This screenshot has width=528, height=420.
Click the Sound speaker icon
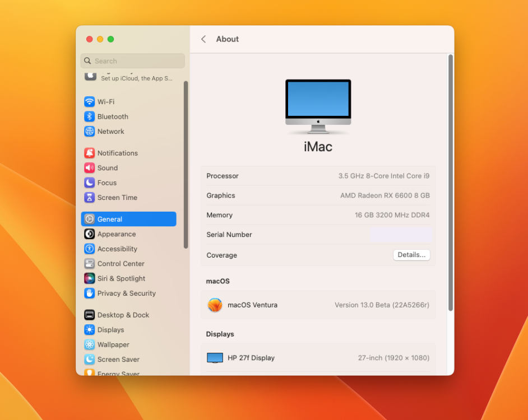pyautogui.click(x=89, y=167)
